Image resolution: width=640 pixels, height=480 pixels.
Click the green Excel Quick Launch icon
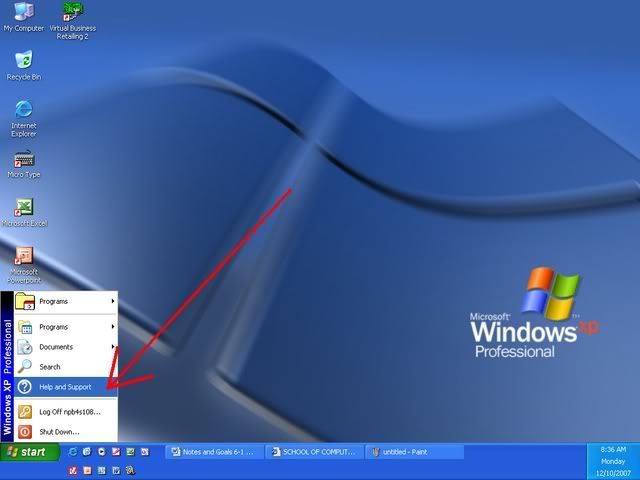point(130,452)
